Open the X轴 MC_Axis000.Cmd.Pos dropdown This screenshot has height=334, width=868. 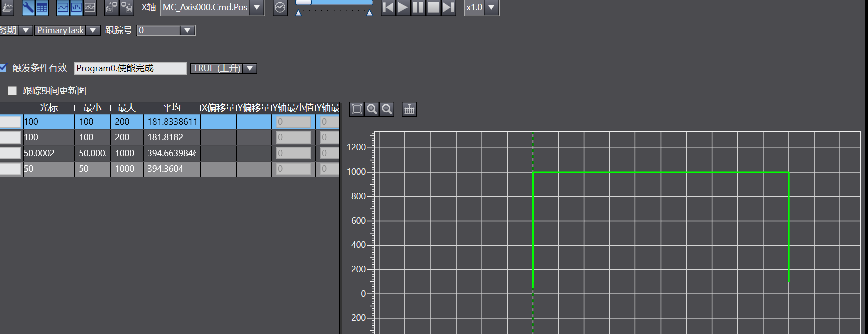point(257,7)
